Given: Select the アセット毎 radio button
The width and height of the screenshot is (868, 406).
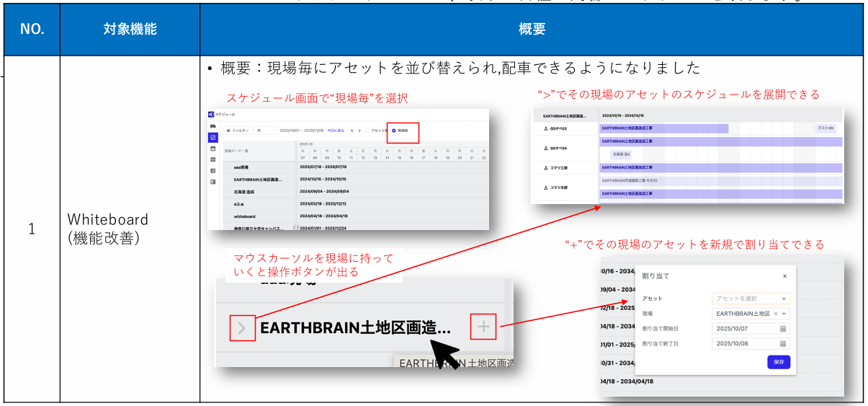Looking at the screenshot, I should [x=367, y=131].
